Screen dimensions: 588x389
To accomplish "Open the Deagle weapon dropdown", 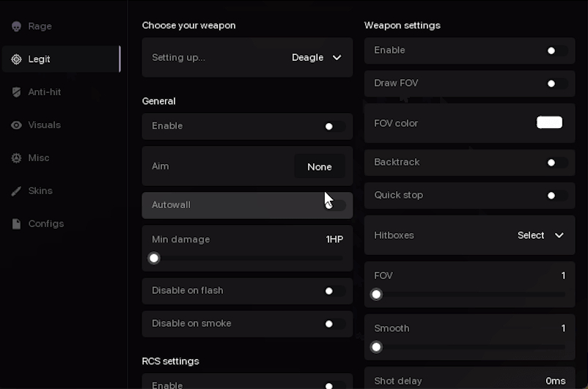I will (317, 58).
